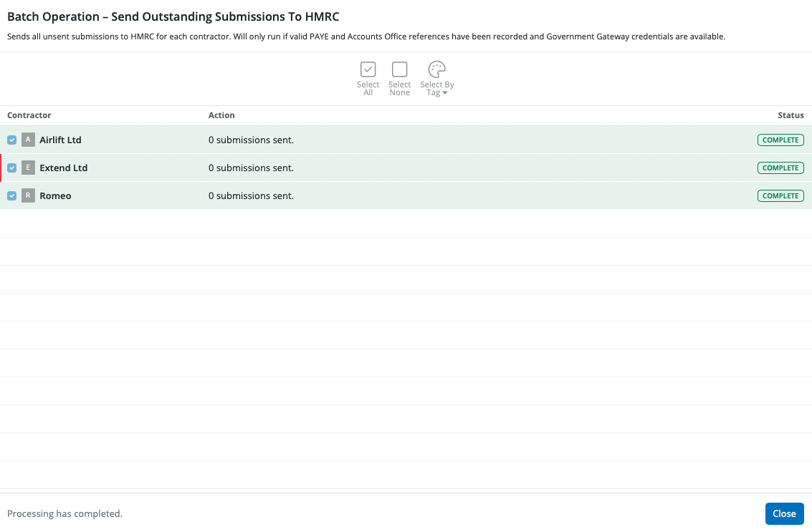The image size is (812, 532).
Task: Click the Status column header
Action: pos(790,115)
